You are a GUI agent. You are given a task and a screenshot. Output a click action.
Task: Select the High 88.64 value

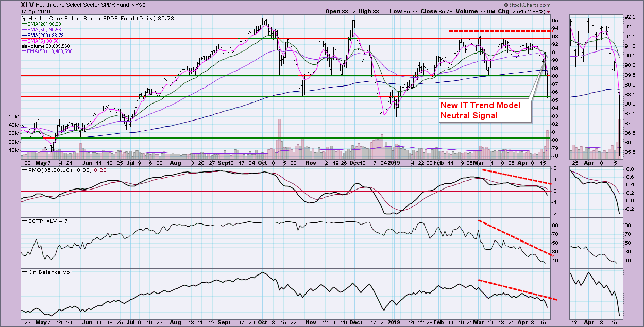pos(373,11)
